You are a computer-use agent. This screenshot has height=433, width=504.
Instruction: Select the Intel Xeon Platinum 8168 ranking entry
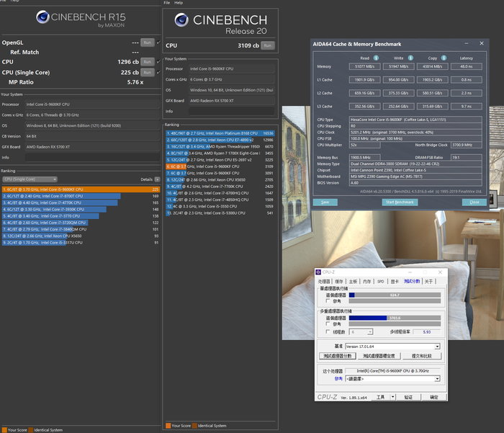click(220, 133)
